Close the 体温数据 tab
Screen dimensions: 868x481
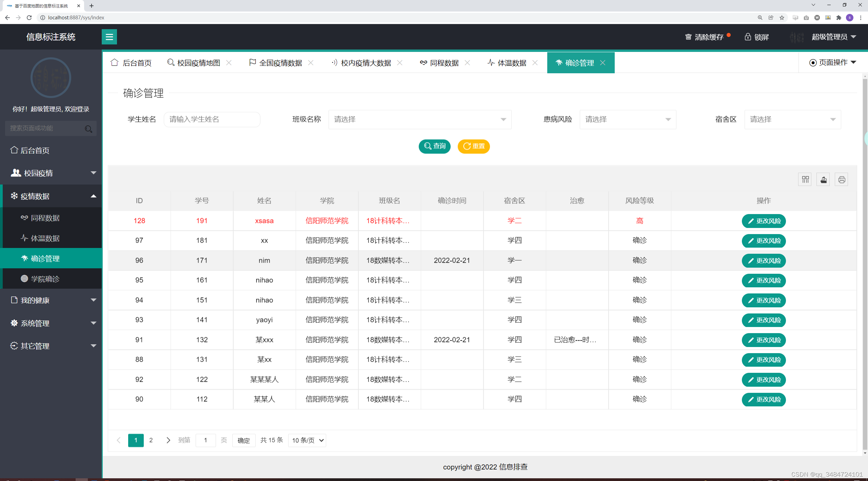[535, 63]
